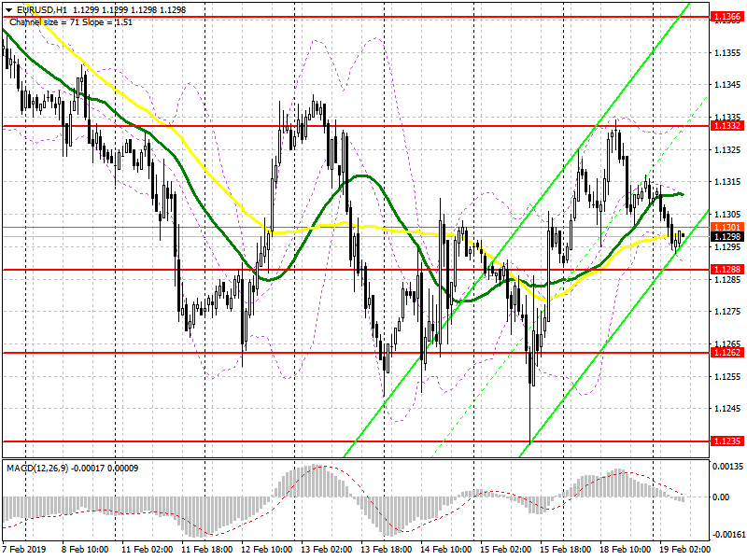This screenshot has width=747, height=560.
Task: Select the 1.1366 red price label
Action: click(x=726, y=17)
